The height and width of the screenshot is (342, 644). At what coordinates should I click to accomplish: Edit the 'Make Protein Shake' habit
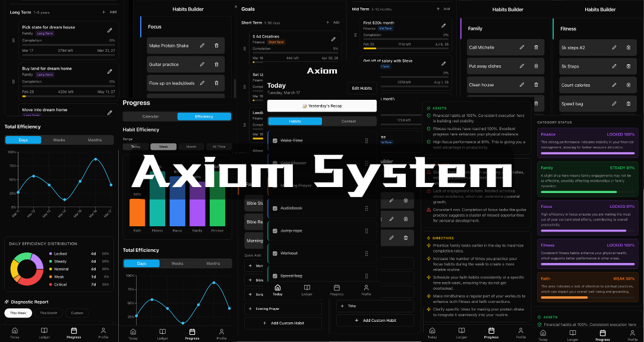tap(202, 46)
